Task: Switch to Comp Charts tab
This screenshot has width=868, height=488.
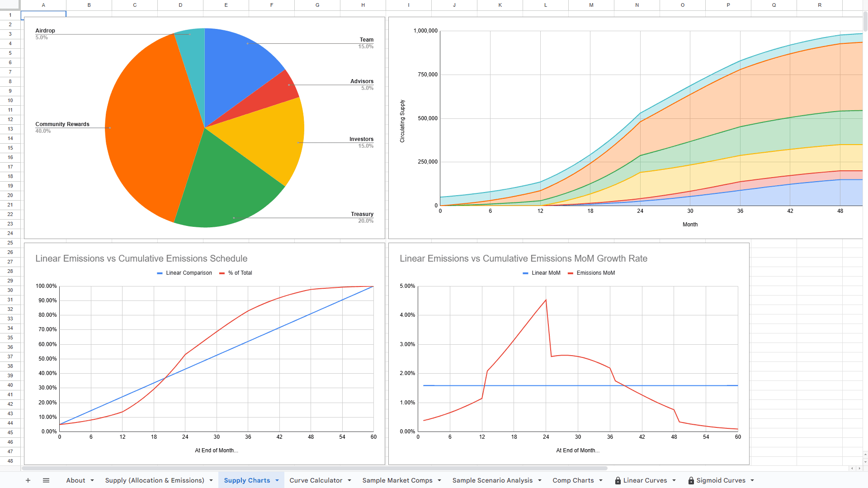Action: click(x=573, y=480)
